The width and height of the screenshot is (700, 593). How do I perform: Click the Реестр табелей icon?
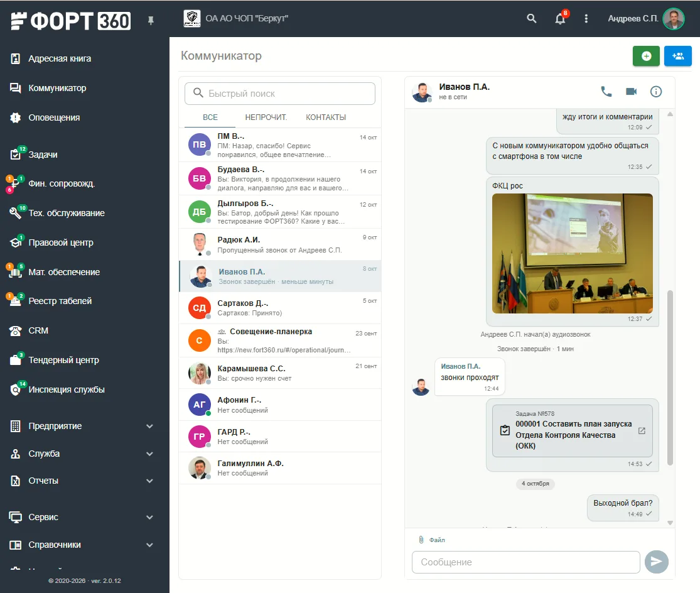click(15, 300)
